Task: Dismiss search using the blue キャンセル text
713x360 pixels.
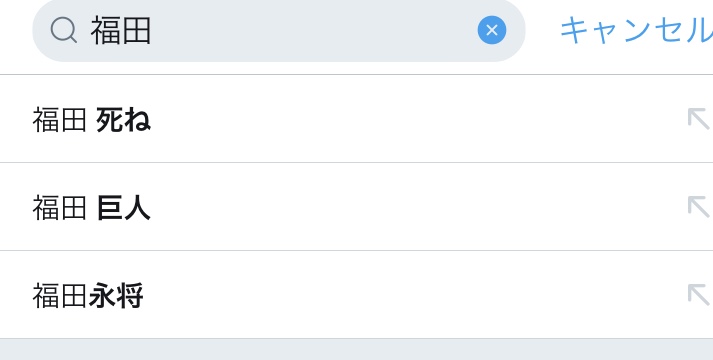Action: 637,30
